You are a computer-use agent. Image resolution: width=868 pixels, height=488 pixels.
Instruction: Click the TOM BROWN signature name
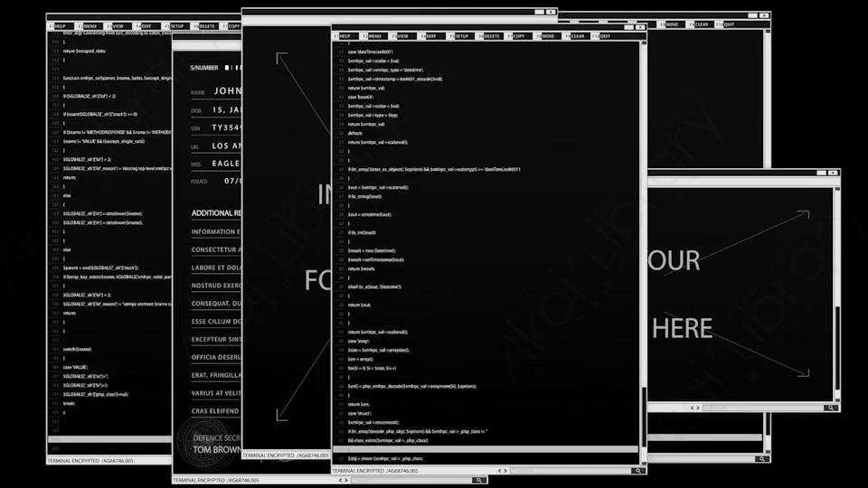click(216, 450)
